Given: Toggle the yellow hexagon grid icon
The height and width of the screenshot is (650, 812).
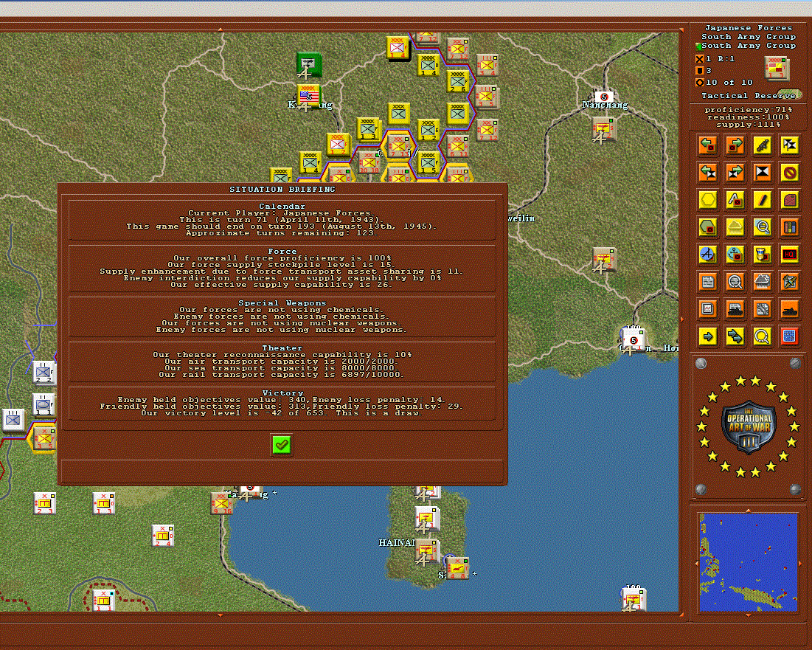Looking at the screenshot, I should 707,200.
